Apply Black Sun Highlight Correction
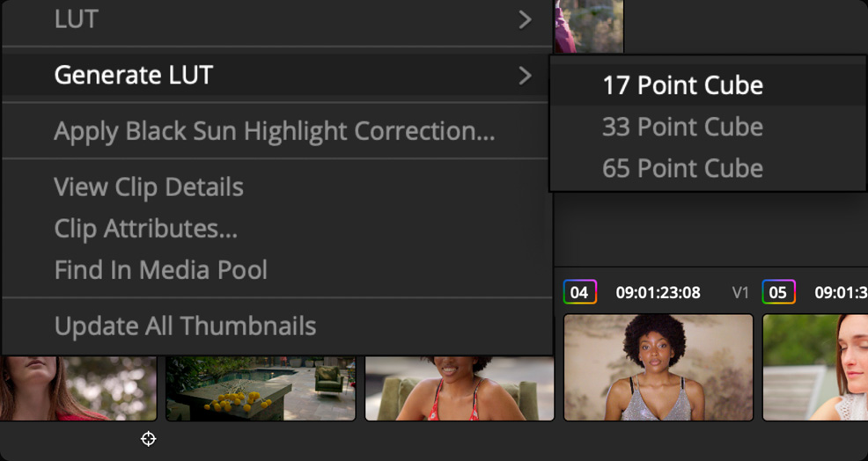 coord(274,131)
